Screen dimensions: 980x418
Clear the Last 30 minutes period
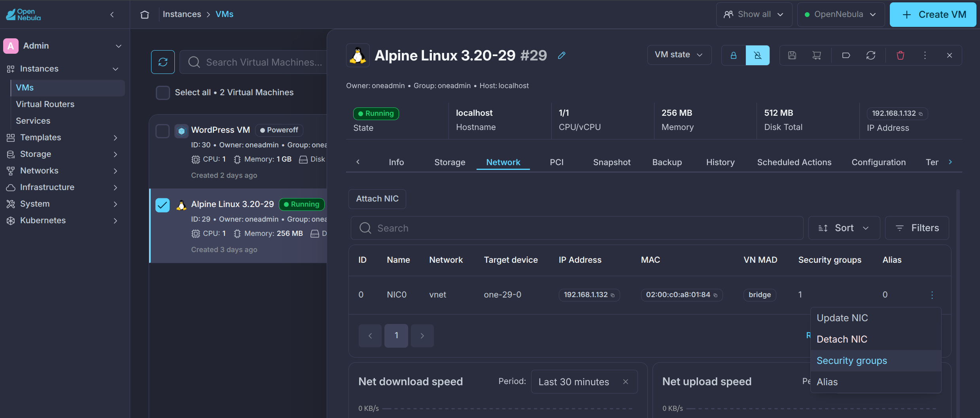[626, 382]
